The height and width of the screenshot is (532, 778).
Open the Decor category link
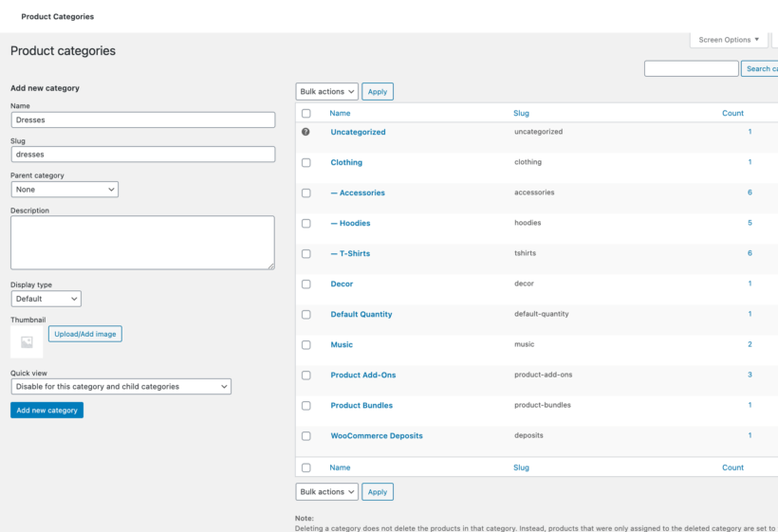tap(342, 284)
